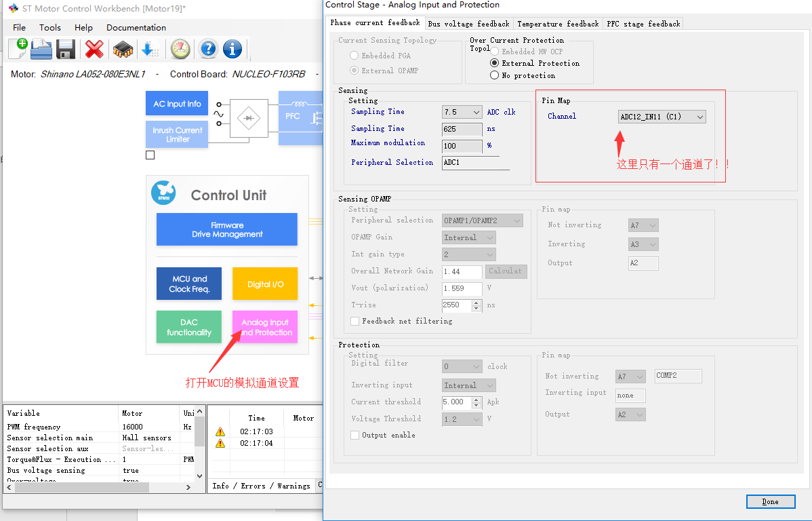The image size is (812, 521).
Task: Open the folder icon to load a project
Action: tap(41, 48)
